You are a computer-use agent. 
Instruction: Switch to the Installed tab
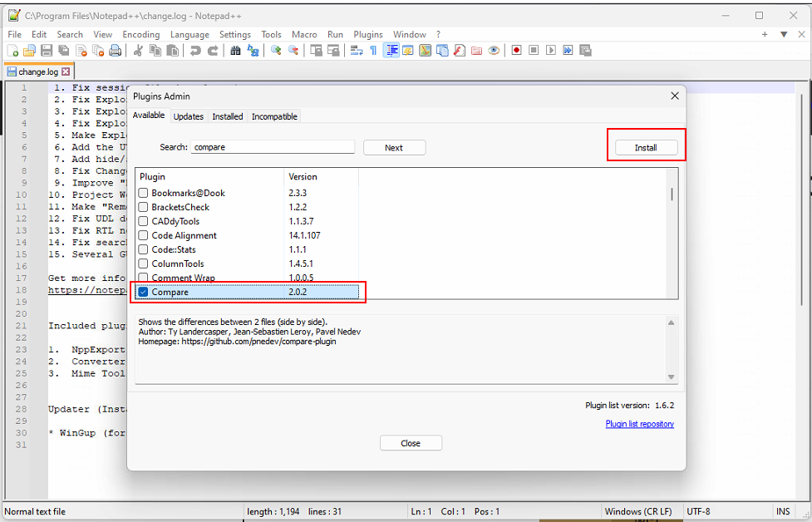point(227,116)
